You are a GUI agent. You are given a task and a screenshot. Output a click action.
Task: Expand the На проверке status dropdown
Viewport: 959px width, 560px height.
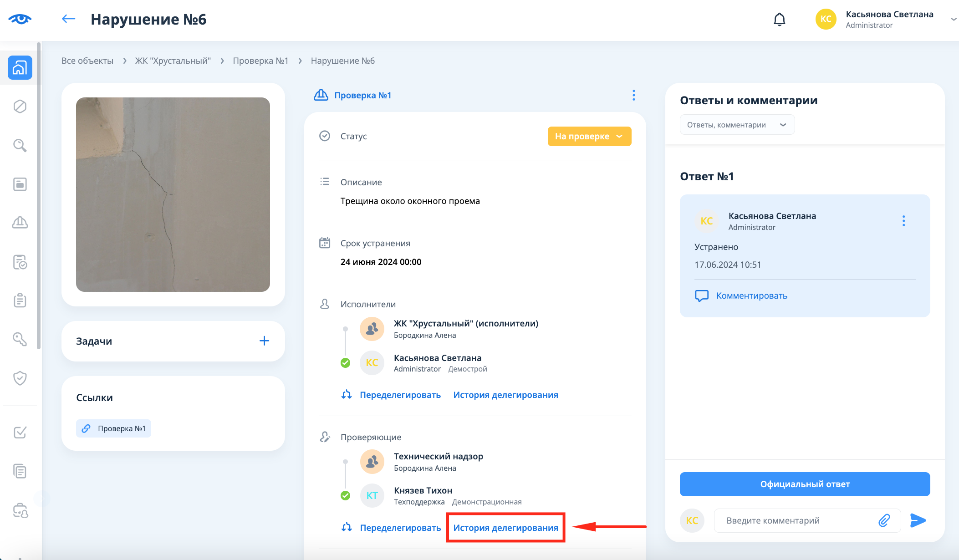pyautogui.click(x=589, y=137)
